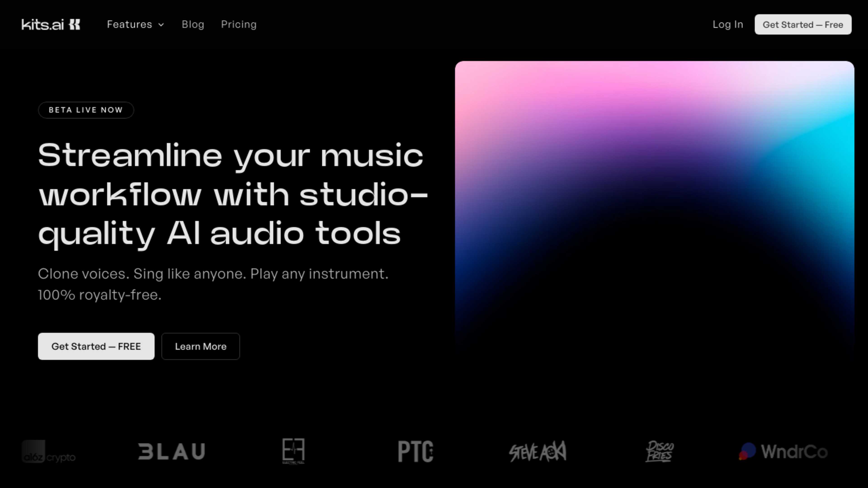Expand the Features chevron arrow
This screenshot has width=868, height=488.
pos(161,25)
